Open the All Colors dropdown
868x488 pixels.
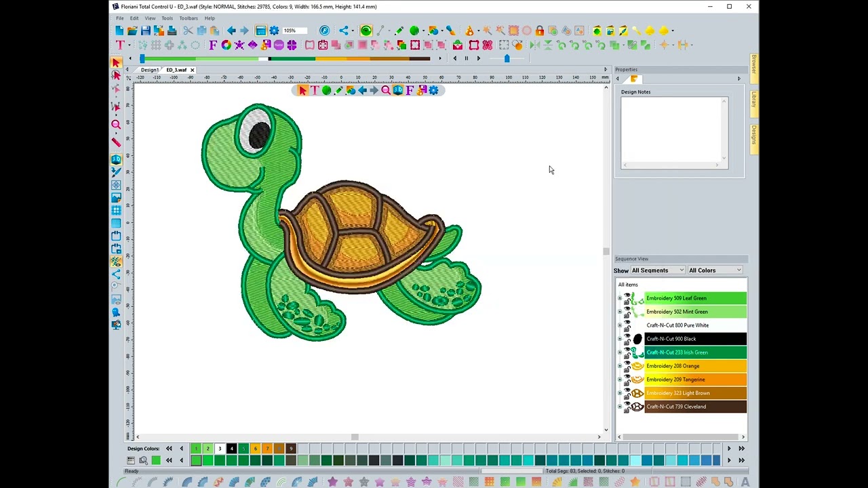tap(715, 270)
